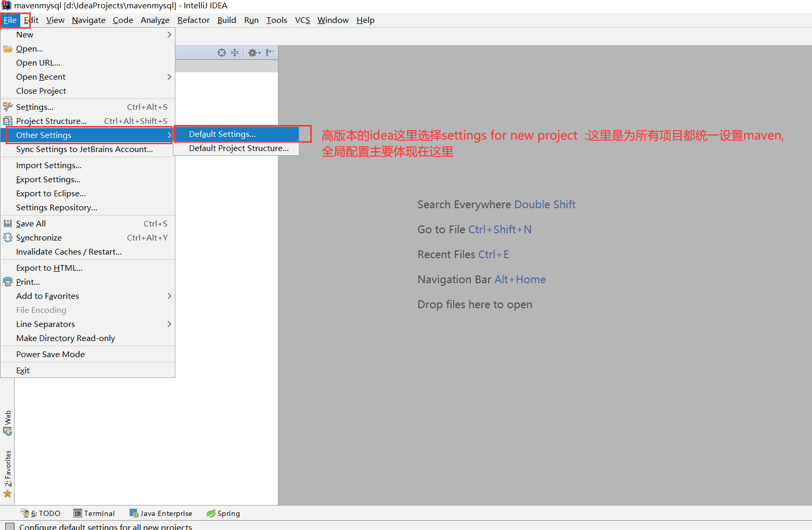
Task: Select Settings Repository... menu entry
Action: [87, 207]
